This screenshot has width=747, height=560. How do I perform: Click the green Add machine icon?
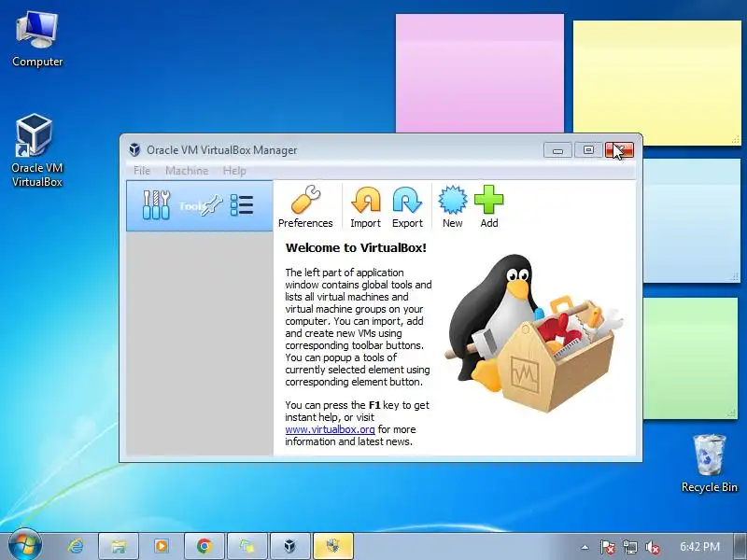coord(488,206)
